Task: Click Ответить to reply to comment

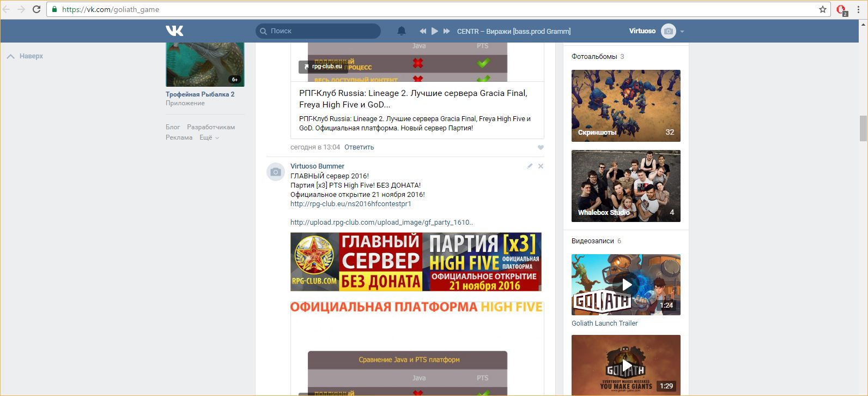Action: 359,147
